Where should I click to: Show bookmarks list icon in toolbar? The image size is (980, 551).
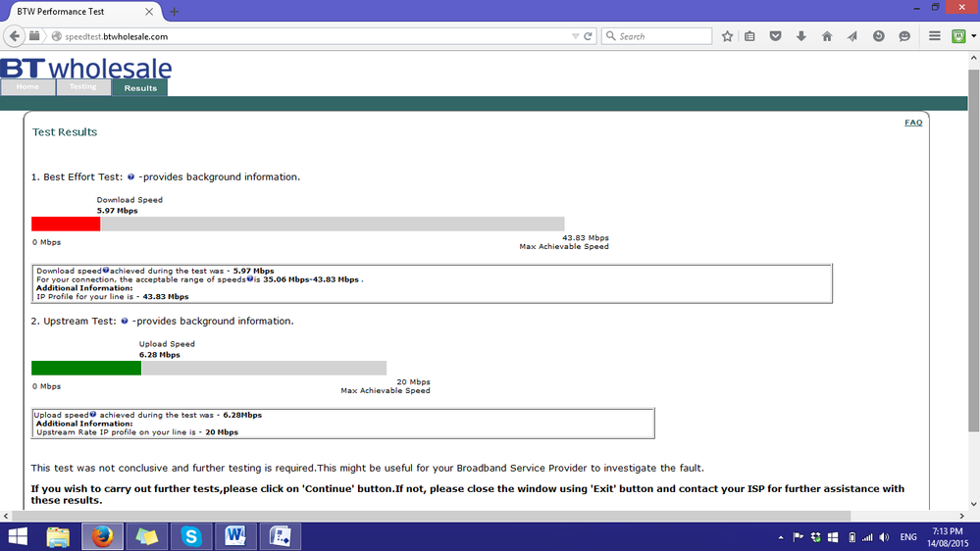(x=749, y=36)
